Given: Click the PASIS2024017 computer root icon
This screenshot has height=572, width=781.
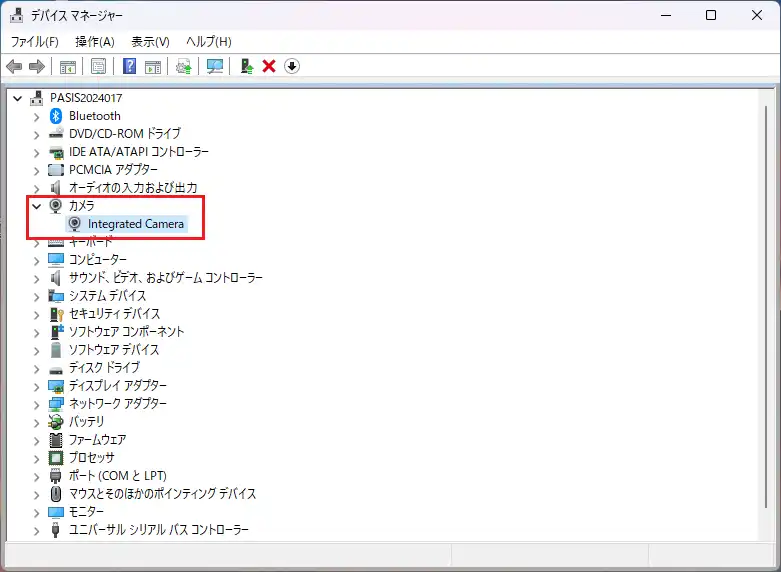Looking at the screenshot, I should 36,98.
